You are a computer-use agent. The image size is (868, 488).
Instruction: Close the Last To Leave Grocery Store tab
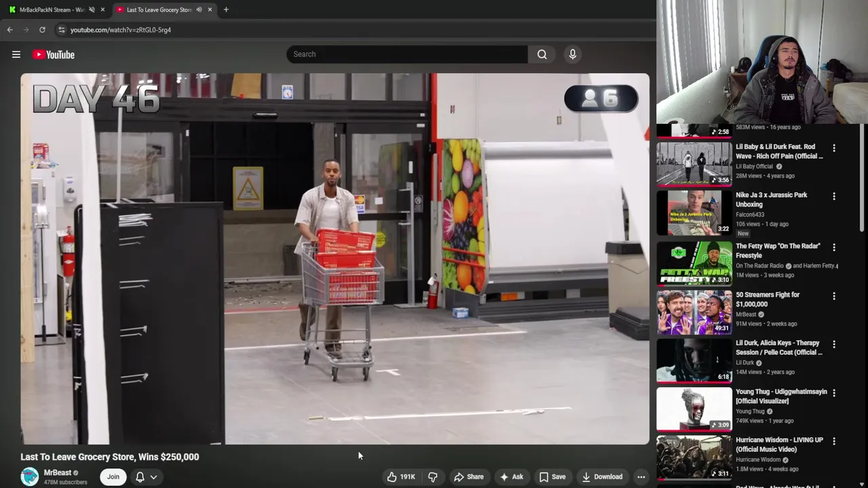(x=210, y=9)
